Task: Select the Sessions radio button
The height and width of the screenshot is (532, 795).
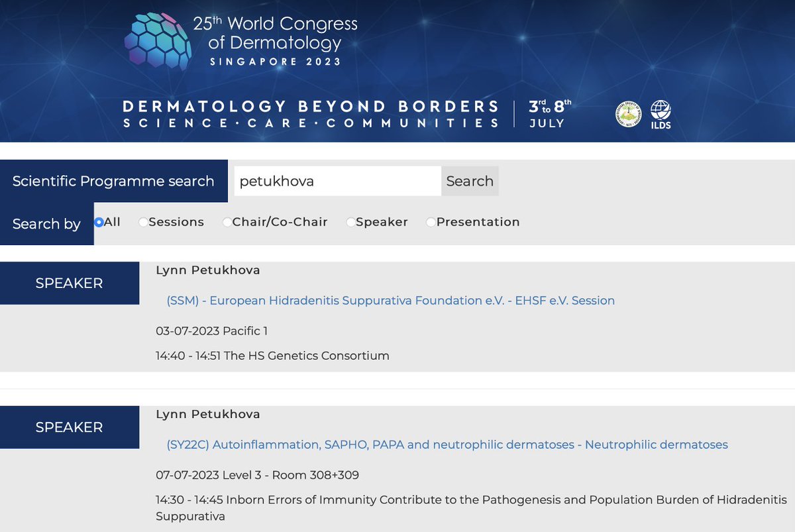Action: pos(143,222)
